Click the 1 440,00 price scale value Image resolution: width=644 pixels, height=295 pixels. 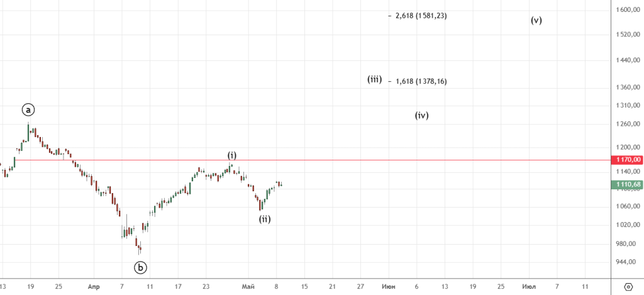click(628, 60)
